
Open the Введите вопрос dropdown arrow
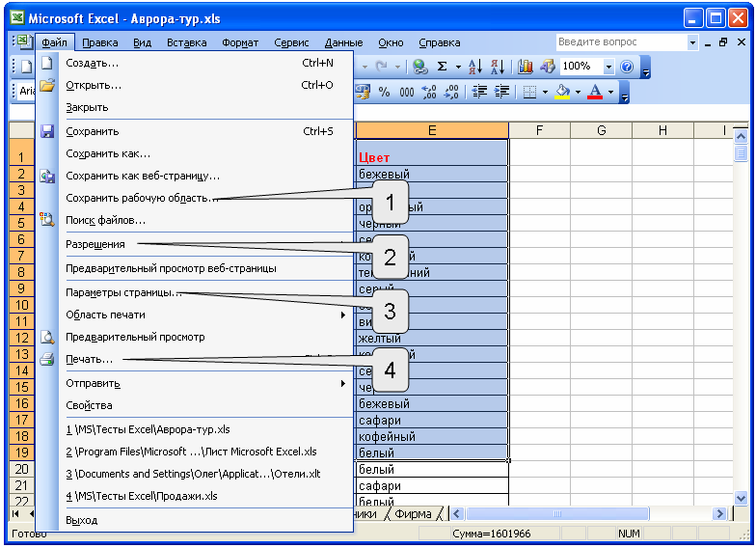[x=692, y=42]
